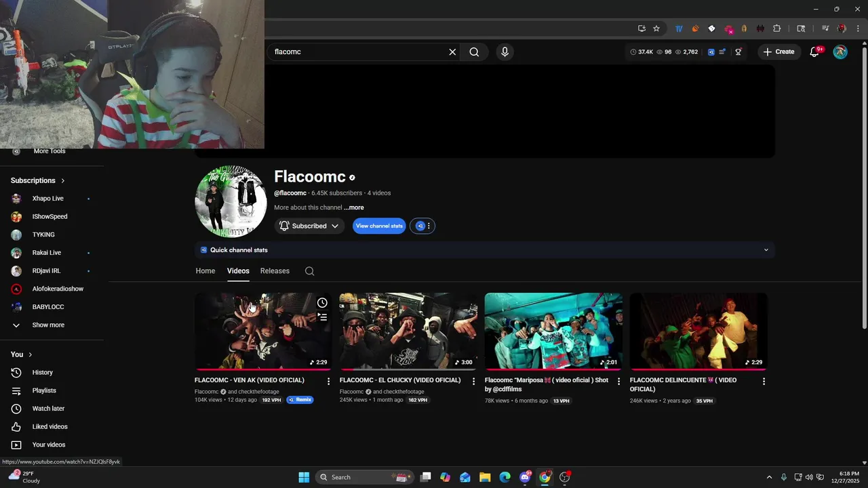Open the account avatar menu
The height and width of the screenshot is (488, 868).
[840, 52]
